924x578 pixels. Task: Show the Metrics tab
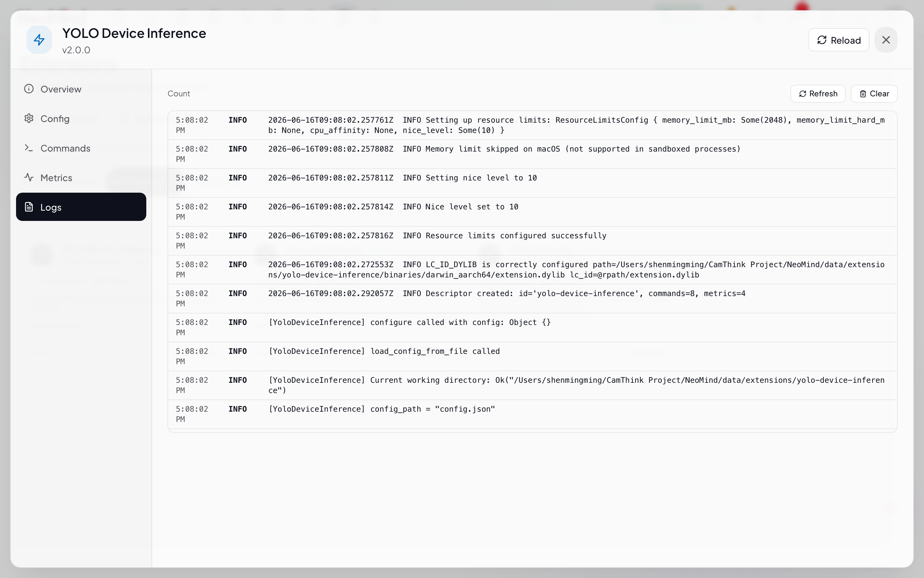point(81,177)
